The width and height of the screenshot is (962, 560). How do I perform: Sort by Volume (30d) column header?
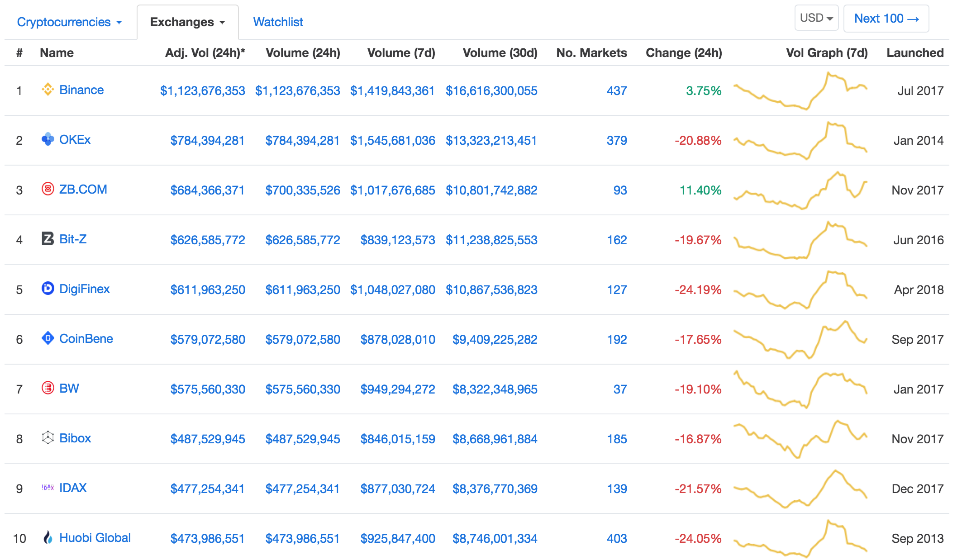point(500,53)
